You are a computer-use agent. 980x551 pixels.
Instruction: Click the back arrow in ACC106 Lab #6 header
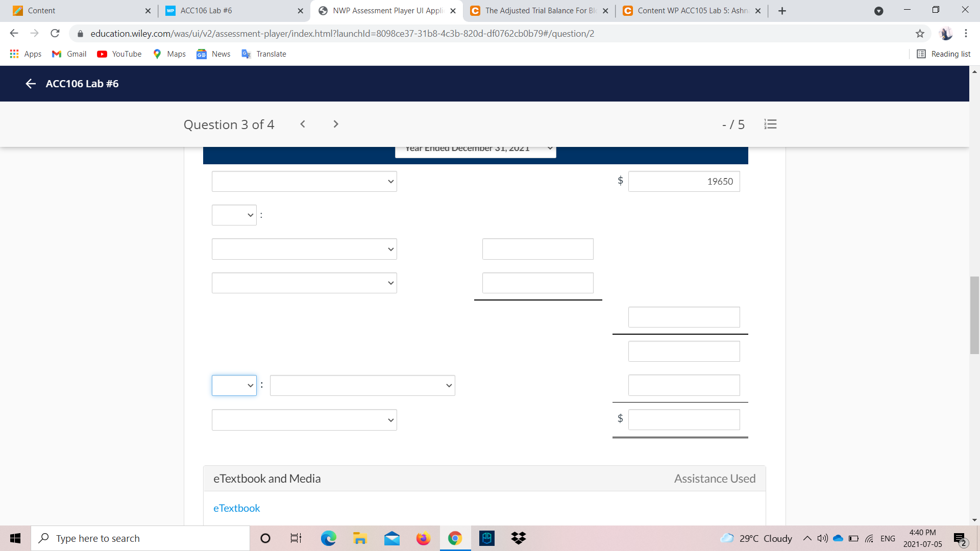coord(30,84)
